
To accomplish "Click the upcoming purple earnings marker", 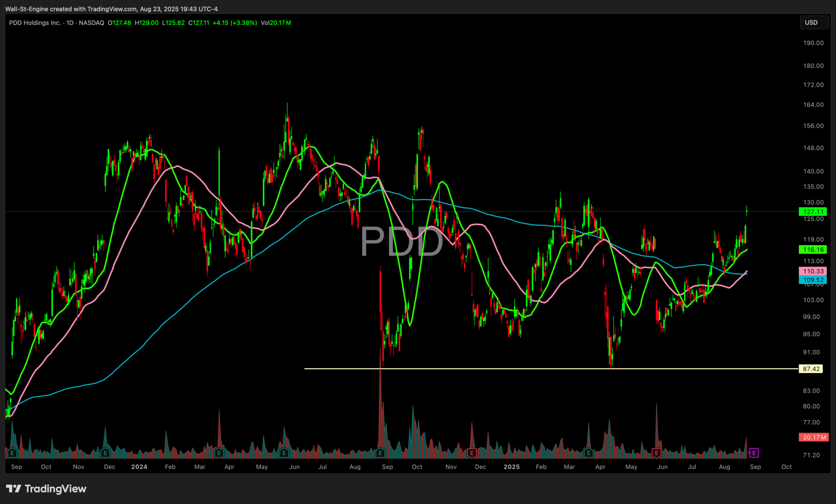I will click(x=754, y=453).
